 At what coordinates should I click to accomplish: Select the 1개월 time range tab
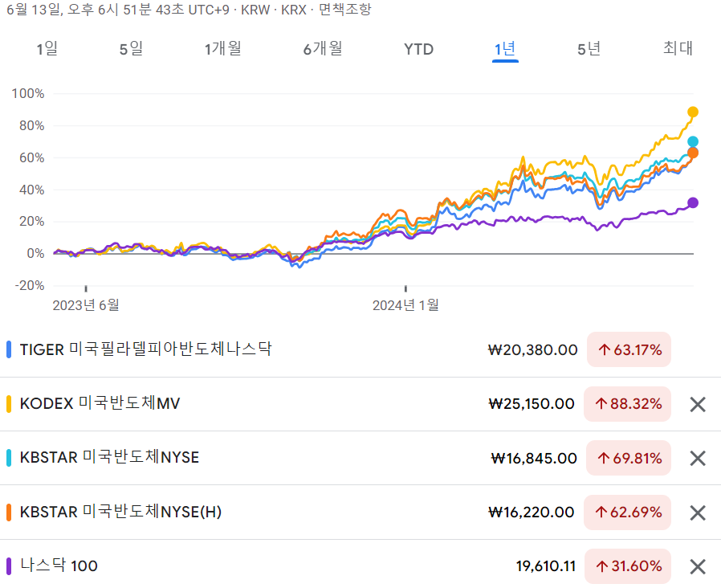pos(223,49)
